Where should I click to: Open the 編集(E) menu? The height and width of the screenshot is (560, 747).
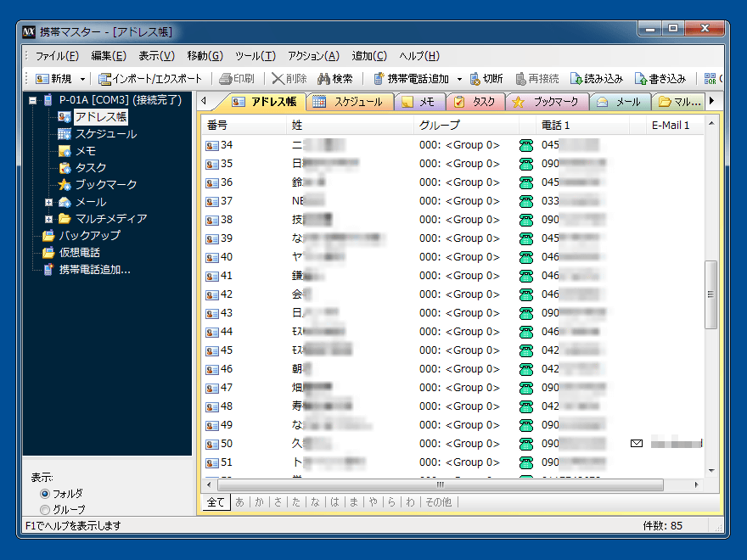click(x=109, y=56)
